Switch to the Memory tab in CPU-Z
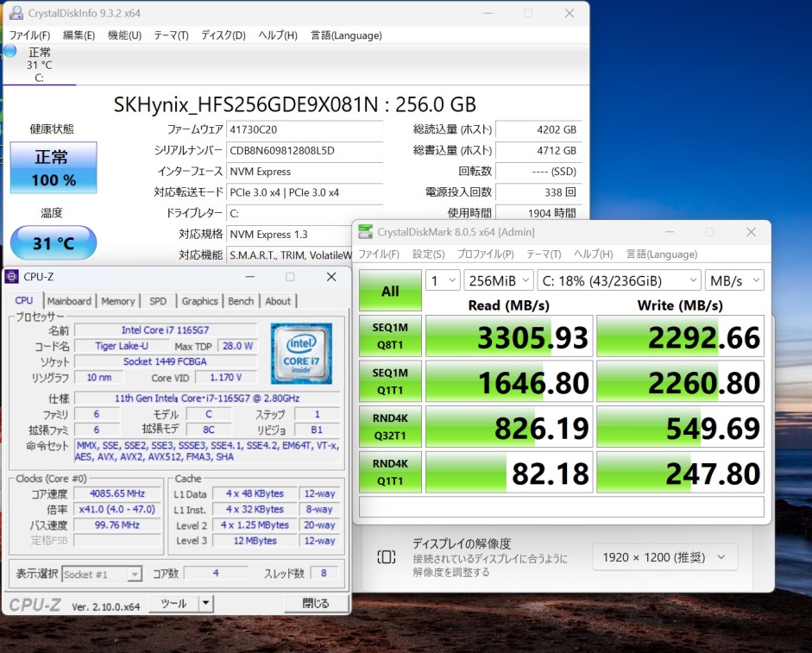The width and height of the screenshot is (812, 653). [118, 301]
